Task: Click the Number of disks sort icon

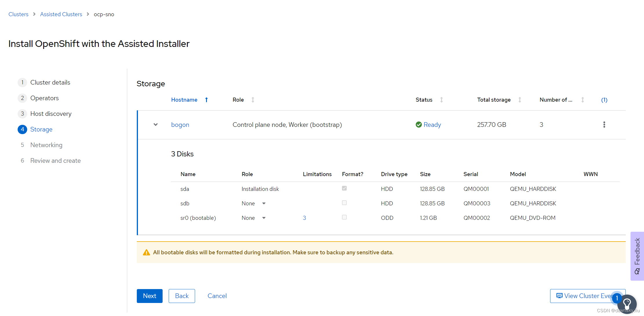Action: point(583,100)
